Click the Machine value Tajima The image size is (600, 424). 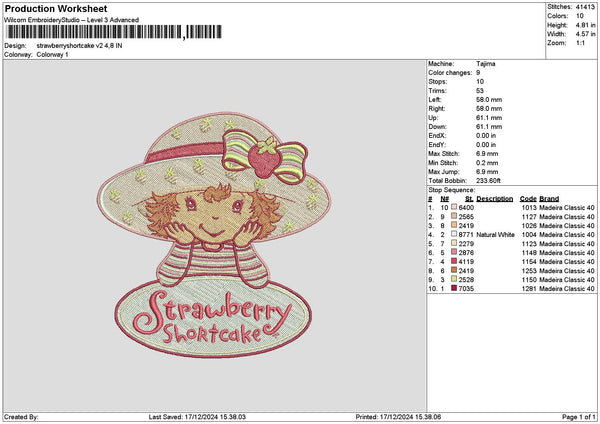(486, 64)
